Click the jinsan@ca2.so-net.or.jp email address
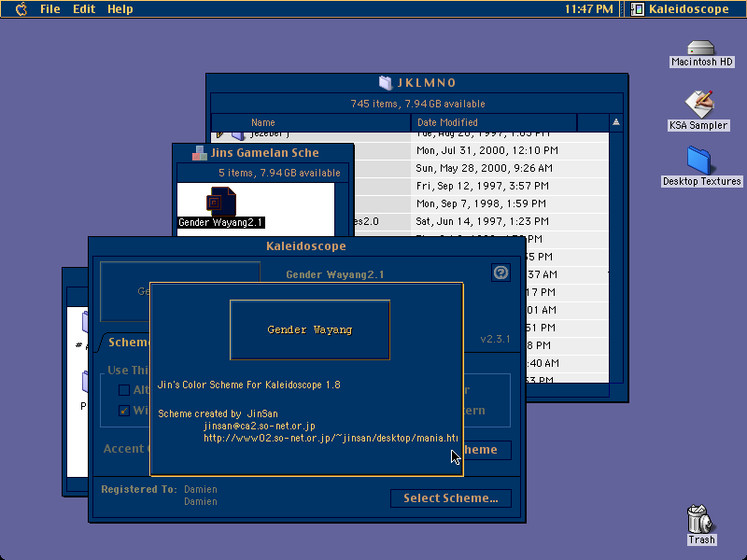Screen dimensions: 747x560 pos(260,427)
